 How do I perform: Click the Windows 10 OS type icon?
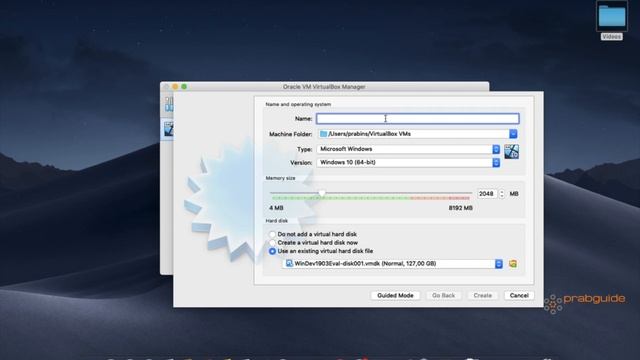[511, 151]
